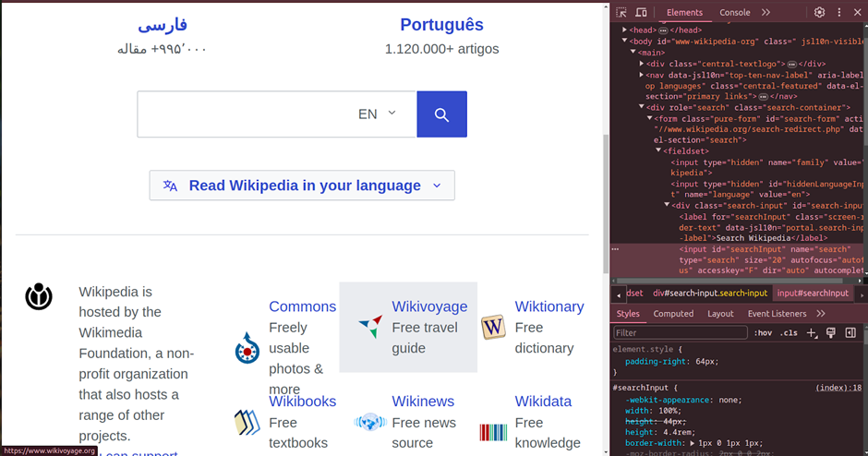Show more sidebar tabs chevron after Event Listeners

pos(820,313)
